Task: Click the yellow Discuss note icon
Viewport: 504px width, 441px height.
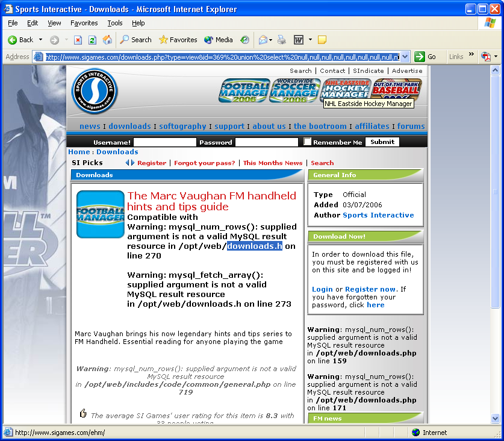Action: [322, 40]
